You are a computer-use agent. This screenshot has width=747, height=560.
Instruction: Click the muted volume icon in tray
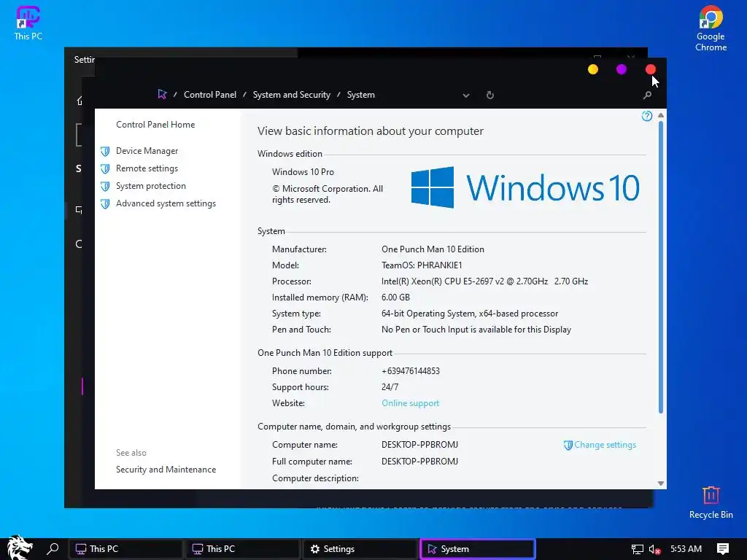pyautogui.click(x=654, y=549)
